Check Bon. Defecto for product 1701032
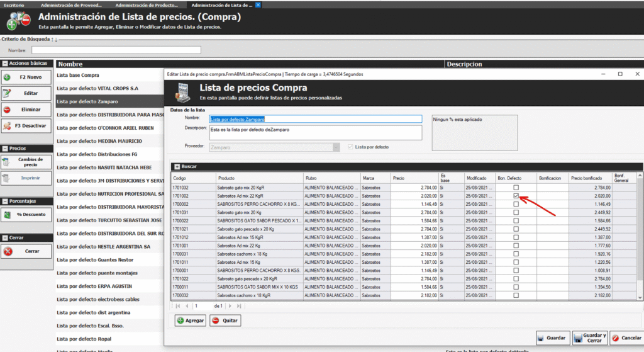 pyautogui.click(x=516, y=188)
